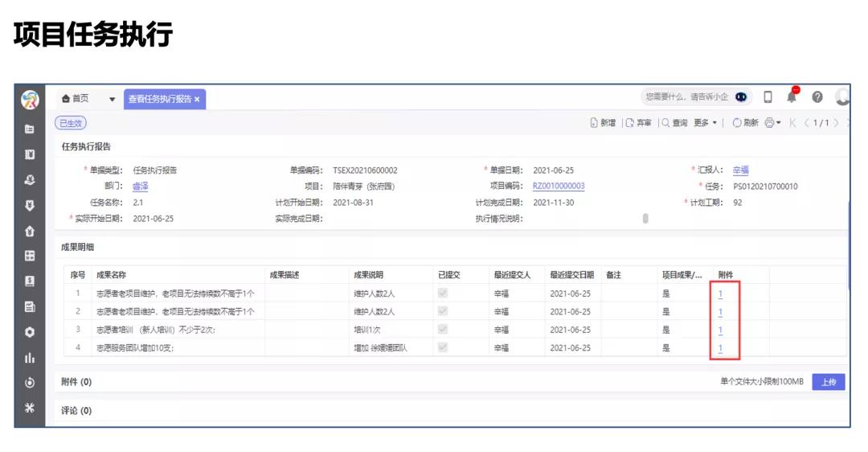Click the 查询 search magnifier icon
The width and height of the screenshot is (868, 452).
[x=665, y=123]
